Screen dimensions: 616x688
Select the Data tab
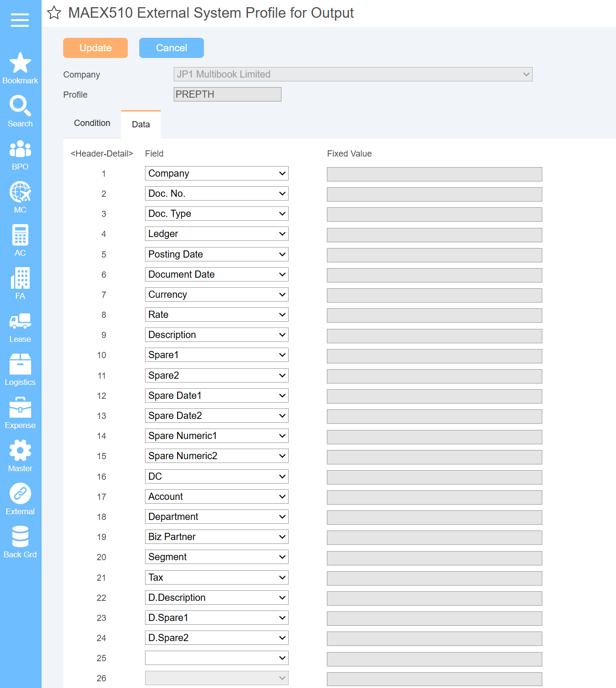point(141,124)
